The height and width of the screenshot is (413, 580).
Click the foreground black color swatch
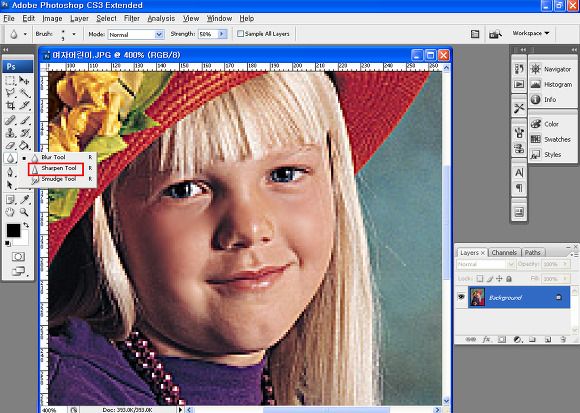(x=13, y=230)
